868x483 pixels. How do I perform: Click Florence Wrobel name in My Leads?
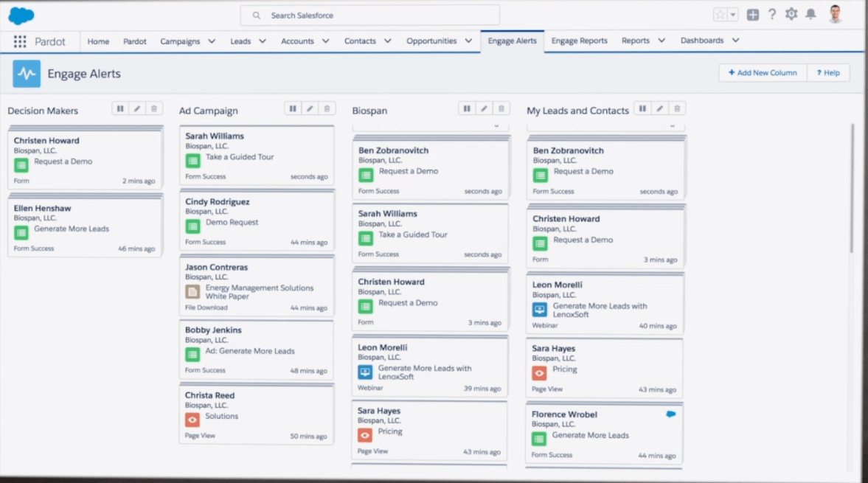tap(564, 414)
